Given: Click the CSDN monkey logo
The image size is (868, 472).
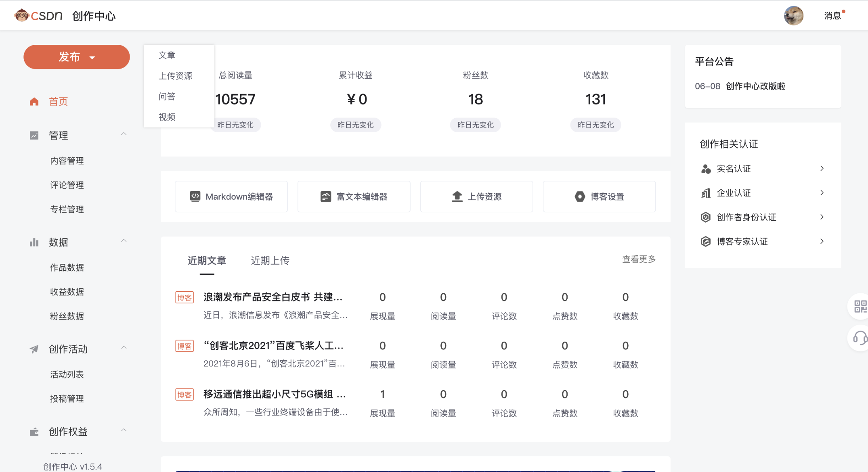Looking at the screenshot, I should (x=23, y=15).
